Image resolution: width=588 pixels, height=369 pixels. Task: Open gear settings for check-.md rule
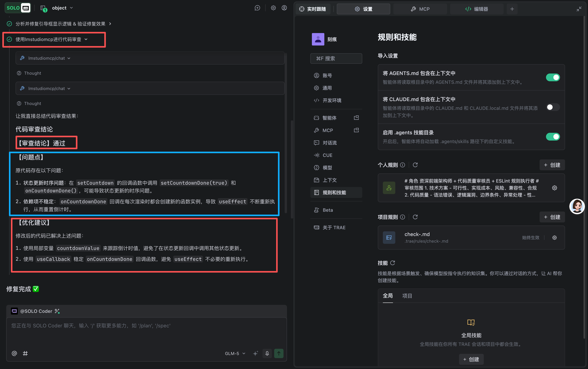point(554,237)
